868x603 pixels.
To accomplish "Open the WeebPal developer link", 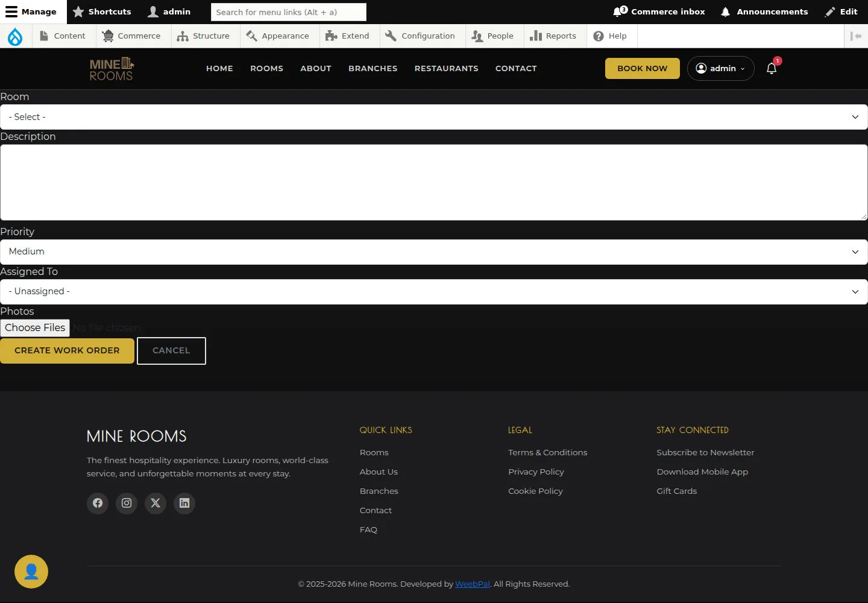I will [x=472, y=584].
